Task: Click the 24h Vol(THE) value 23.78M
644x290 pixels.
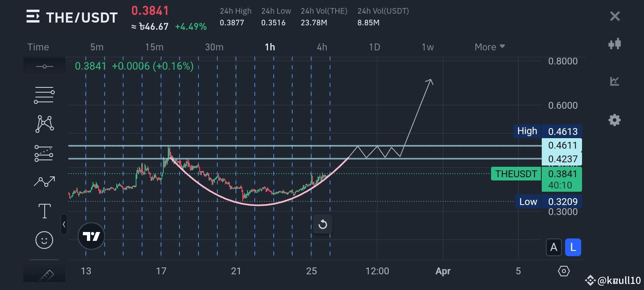Action: click(314, 23)
